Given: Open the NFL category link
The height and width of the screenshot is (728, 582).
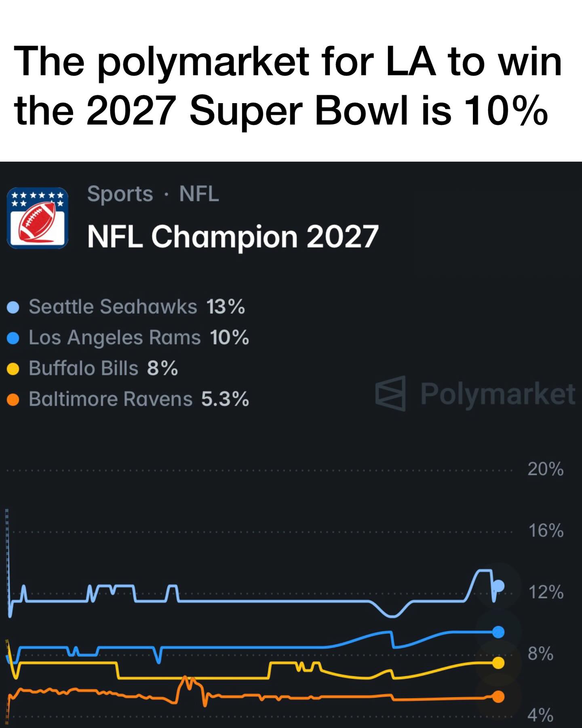Looking at the screenshot, I should point(199,194).
